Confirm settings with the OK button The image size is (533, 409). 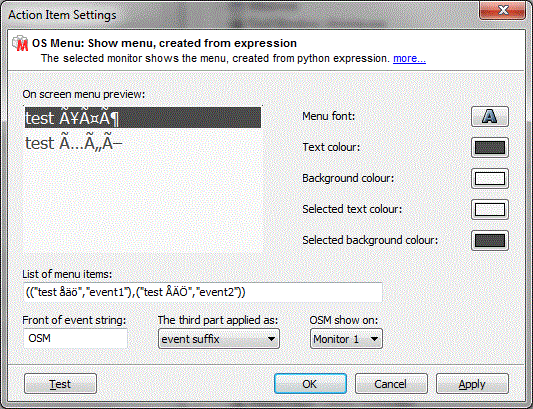pos(310,384)
